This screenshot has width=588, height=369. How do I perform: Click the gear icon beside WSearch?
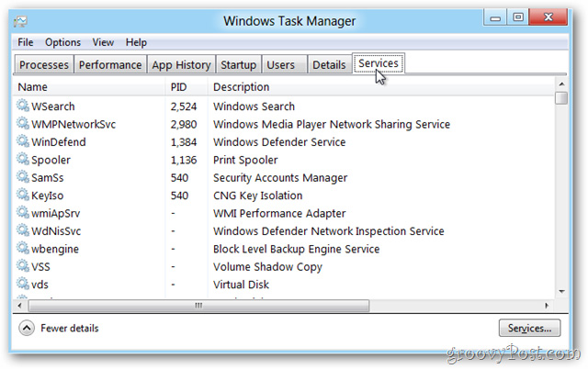pos(22,106)
